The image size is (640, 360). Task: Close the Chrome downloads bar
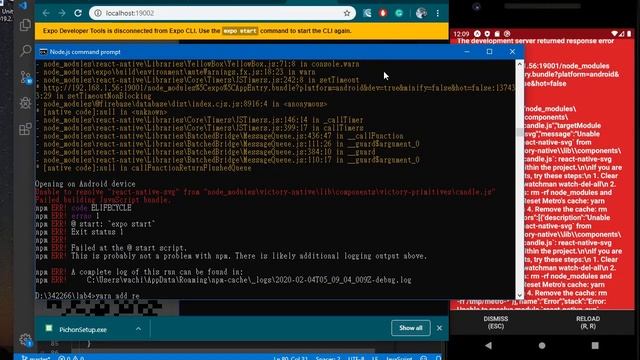pyautogui.click(x=439, y=328)
